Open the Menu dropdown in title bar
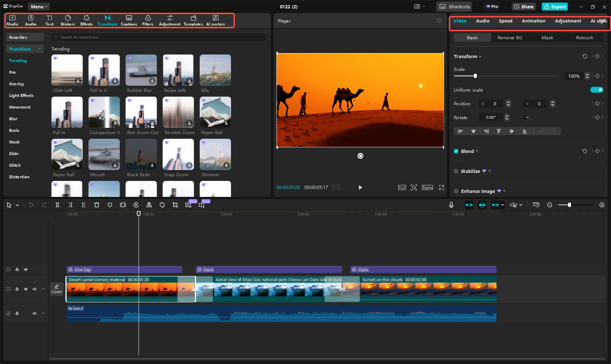Viewport: 611px width, 364px height. [x=39, y=7]
